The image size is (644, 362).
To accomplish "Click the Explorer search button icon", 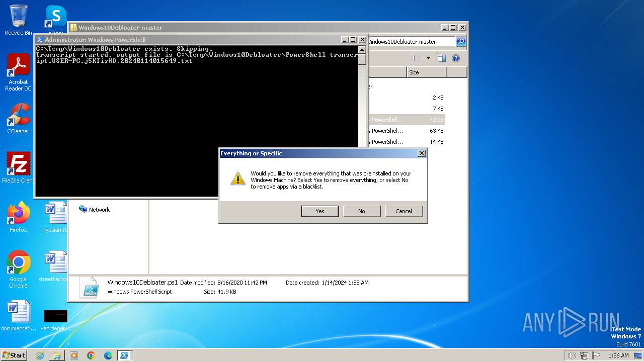I will pyautogui.click(x=461, y=42).
